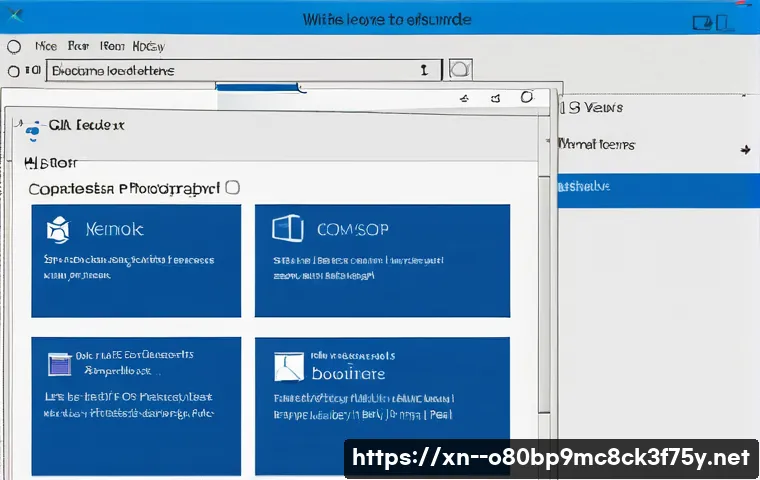The width and height of the screenshot is (760, 480).
Task: Click the Boohirere tile document icon
Action: pos(289,366)
